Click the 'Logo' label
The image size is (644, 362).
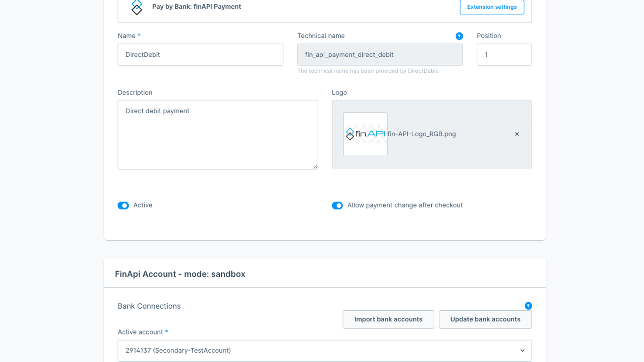pyautogui.click(x=339, y=93)
